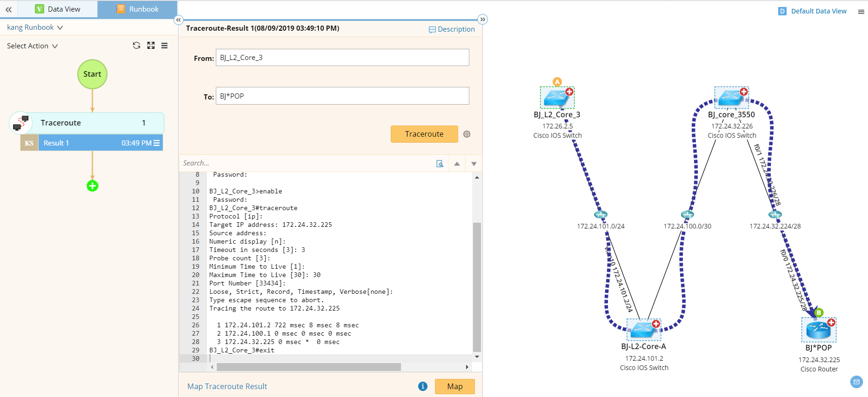Open the Runbook hamburger menu icon
The width and height of the screenshot is (868, 397).
(x=165, y=46)
